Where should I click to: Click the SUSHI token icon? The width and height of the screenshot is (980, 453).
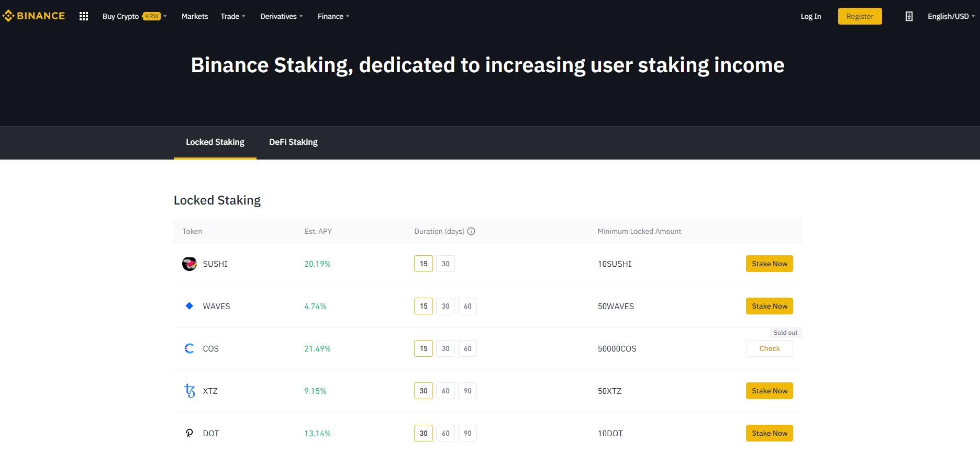(190, 264)
